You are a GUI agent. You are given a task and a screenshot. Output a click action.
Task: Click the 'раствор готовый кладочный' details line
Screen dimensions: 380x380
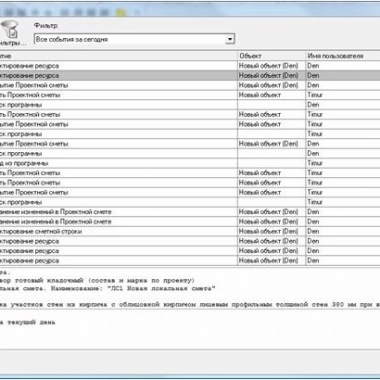coord(97,281)
